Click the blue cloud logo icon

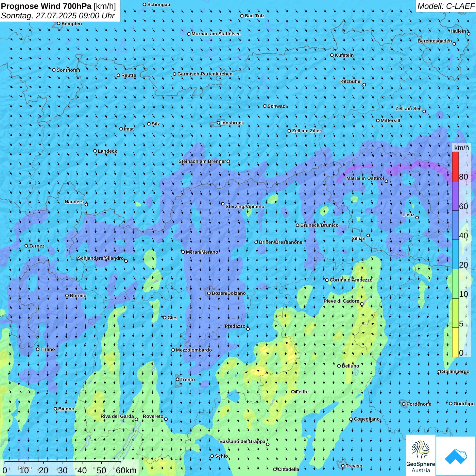(x=456, y=456)
